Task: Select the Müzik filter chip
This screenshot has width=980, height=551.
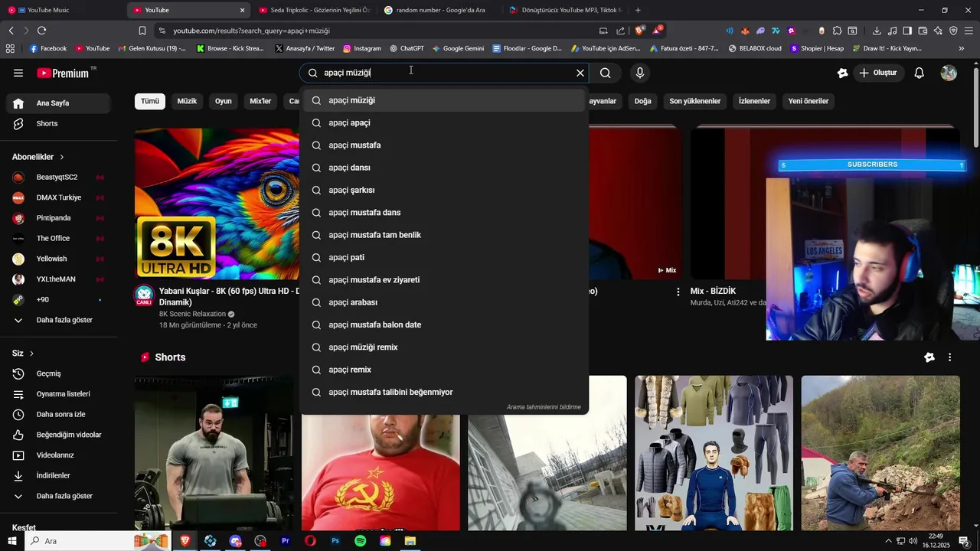Action: tap(187, 101)
